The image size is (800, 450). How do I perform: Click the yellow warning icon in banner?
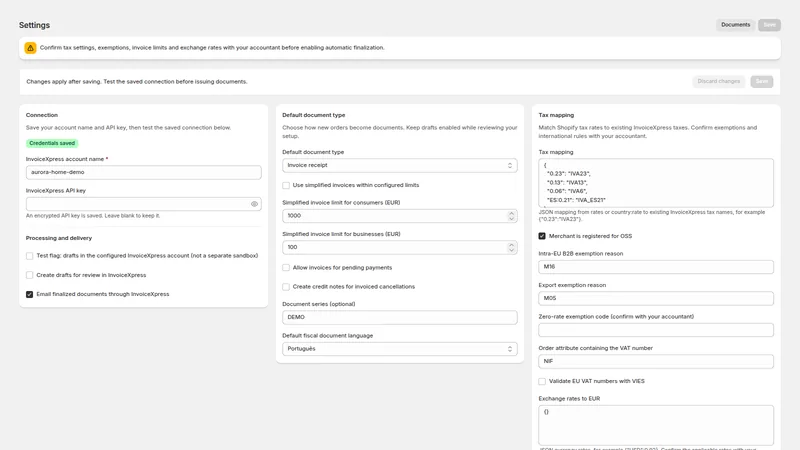(30, 48)
